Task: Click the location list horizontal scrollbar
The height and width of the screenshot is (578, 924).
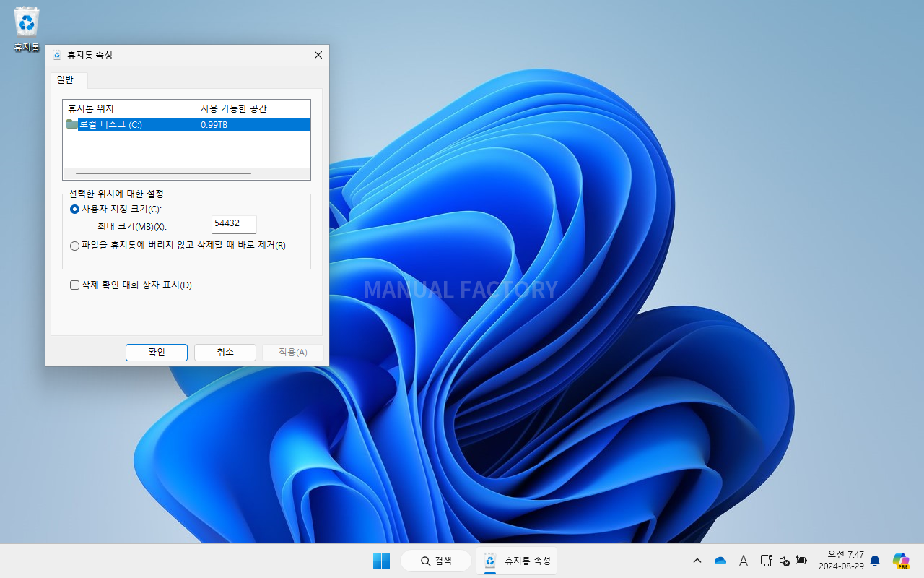Action: click(164, 173)
